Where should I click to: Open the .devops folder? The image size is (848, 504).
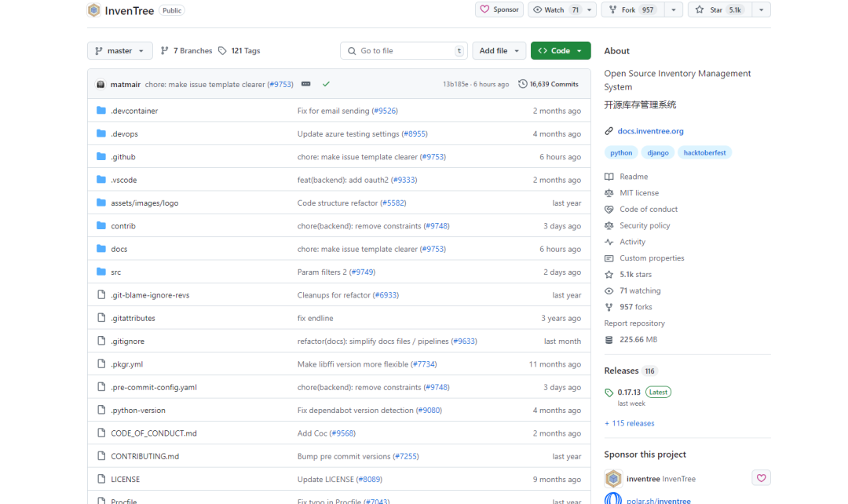(x=124, y=133)
